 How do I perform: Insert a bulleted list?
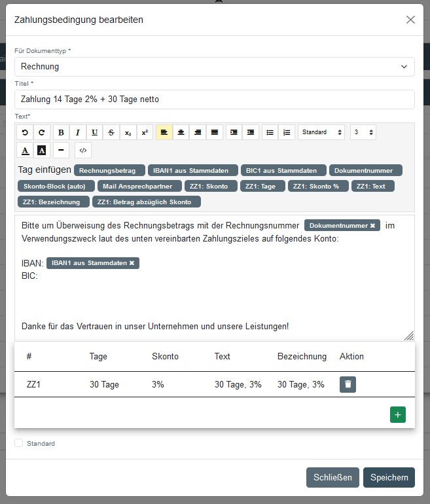[269, 132]
